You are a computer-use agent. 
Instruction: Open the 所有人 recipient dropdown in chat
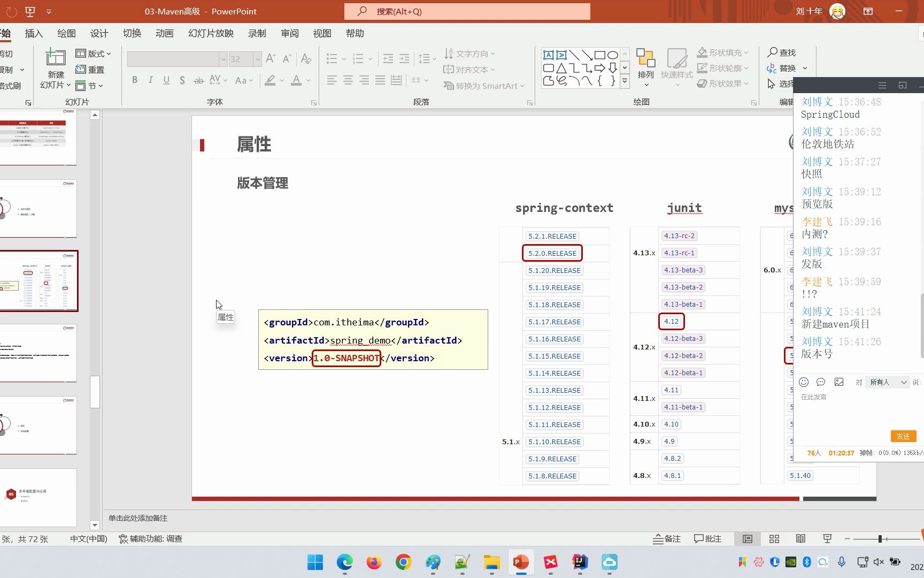[x=887, y=382]
